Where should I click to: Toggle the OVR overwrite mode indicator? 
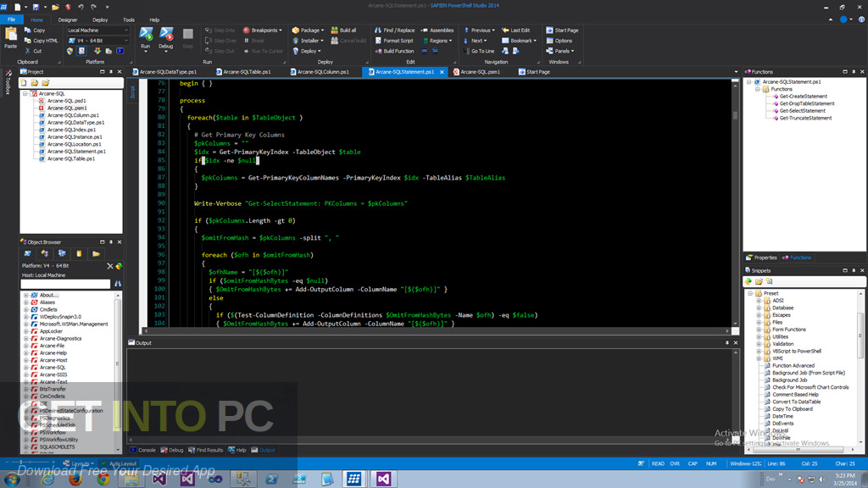click(675, 463)
